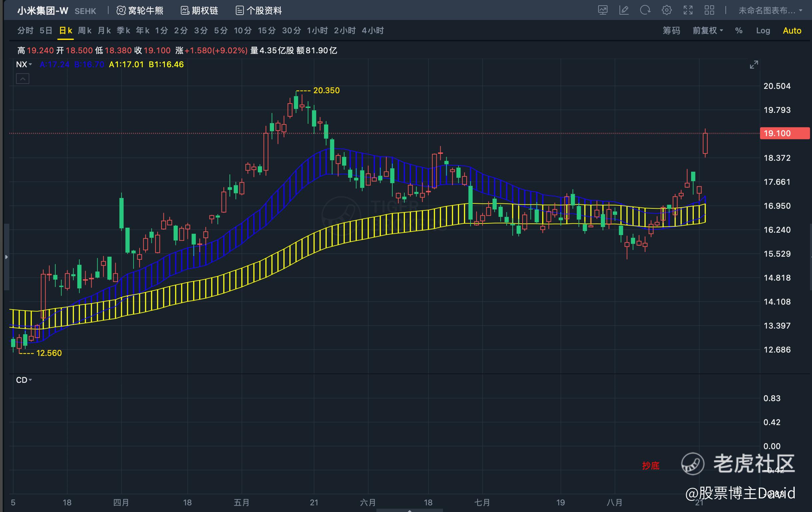The height and width of the screenshot is (512, 812).
Task: Select the 月k monthly candlestick tab
Action: (x=104, y=31)
